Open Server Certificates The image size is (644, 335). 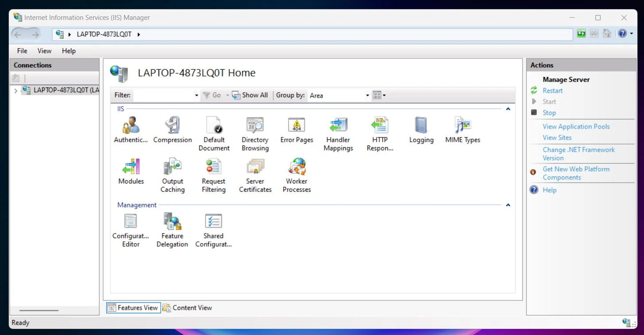pos(255,175)
